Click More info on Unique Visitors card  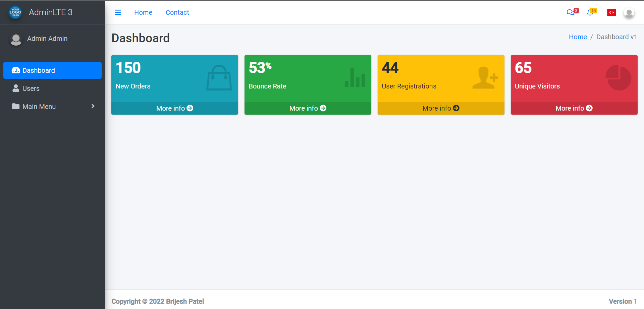574,108
